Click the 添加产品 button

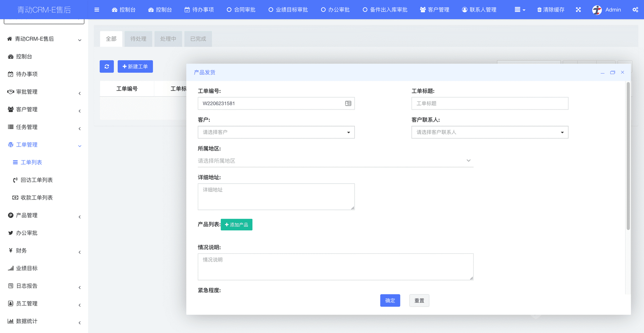tap(237, 225)
